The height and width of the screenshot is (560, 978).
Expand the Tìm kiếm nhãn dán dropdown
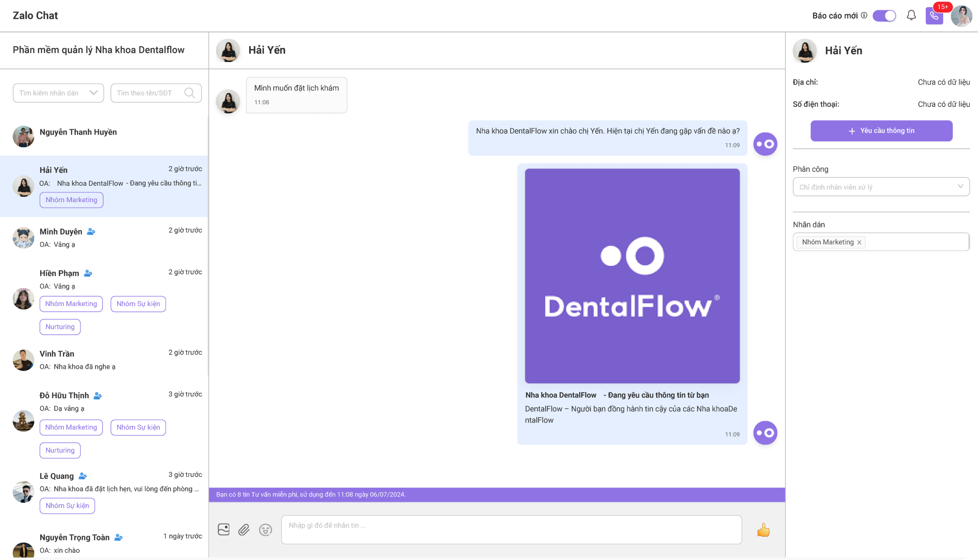pyautogui.click(x=58, y=93)
